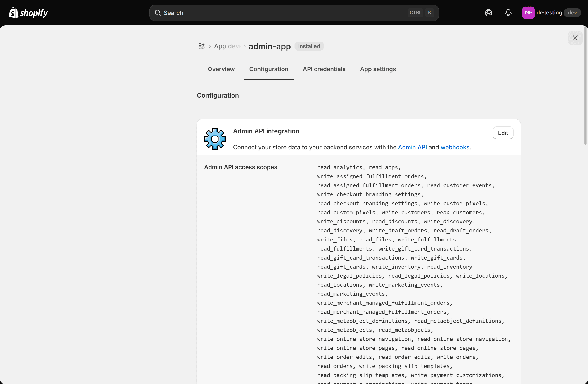Click the Admin API integration heading
This screenshot has height=384, width=588.
(x=266, y=131)
